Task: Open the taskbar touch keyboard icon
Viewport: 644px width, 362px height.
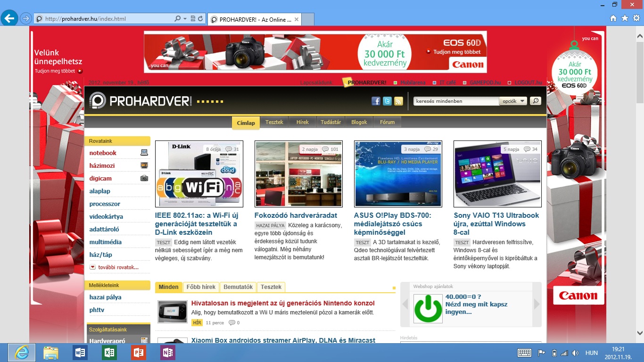Action: click(x=524, y=353)
